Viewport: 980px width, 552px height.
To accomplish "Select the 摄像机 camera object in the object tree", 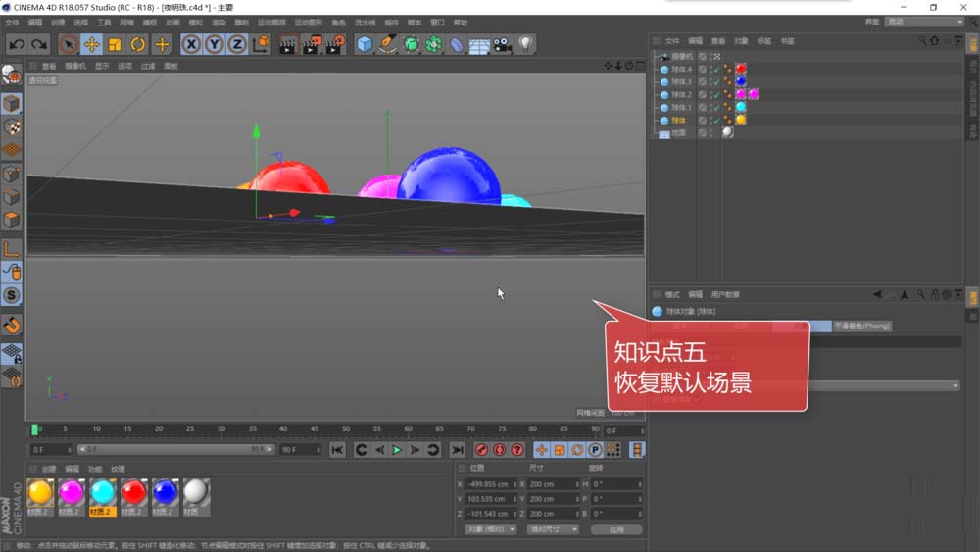I will 682,56.
